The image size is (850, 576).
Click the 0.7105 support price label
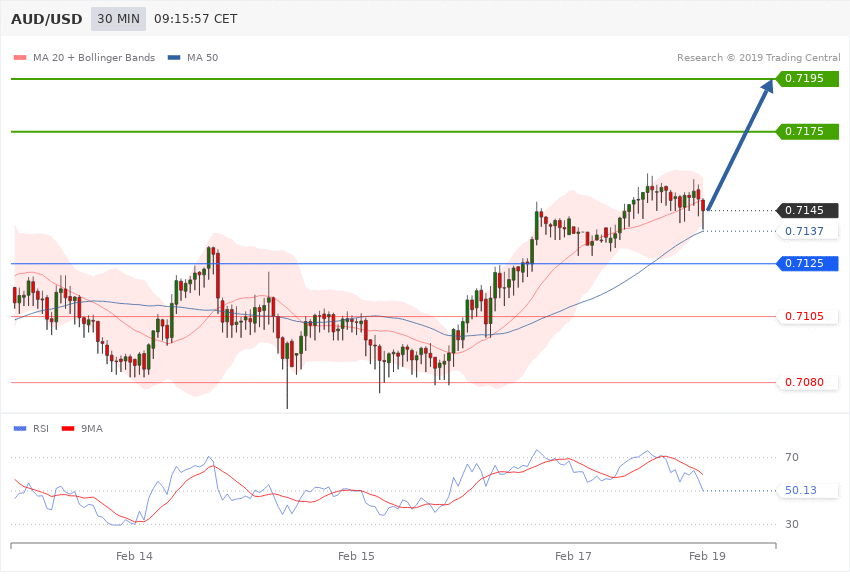808,316
